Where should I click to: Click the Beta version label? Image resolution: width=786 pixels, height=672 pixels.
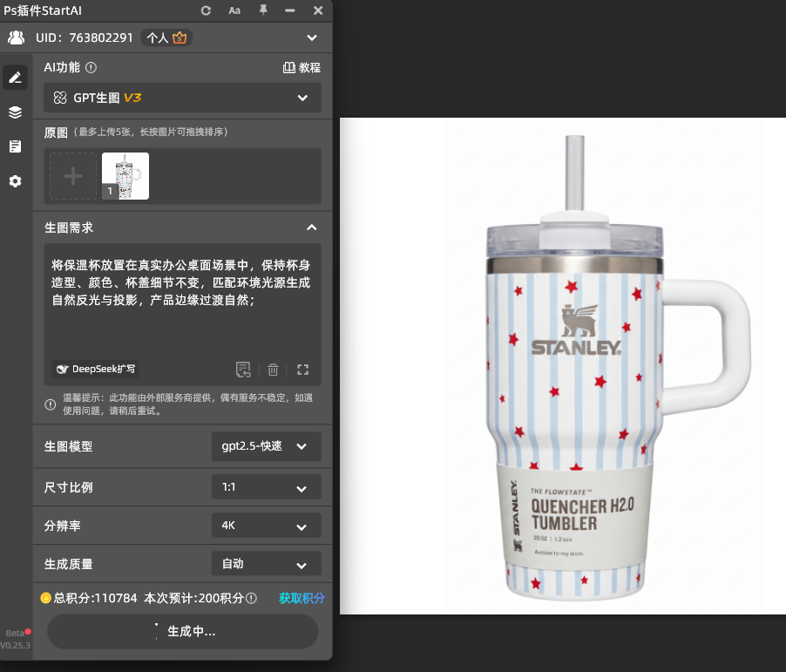pos(15,634)
